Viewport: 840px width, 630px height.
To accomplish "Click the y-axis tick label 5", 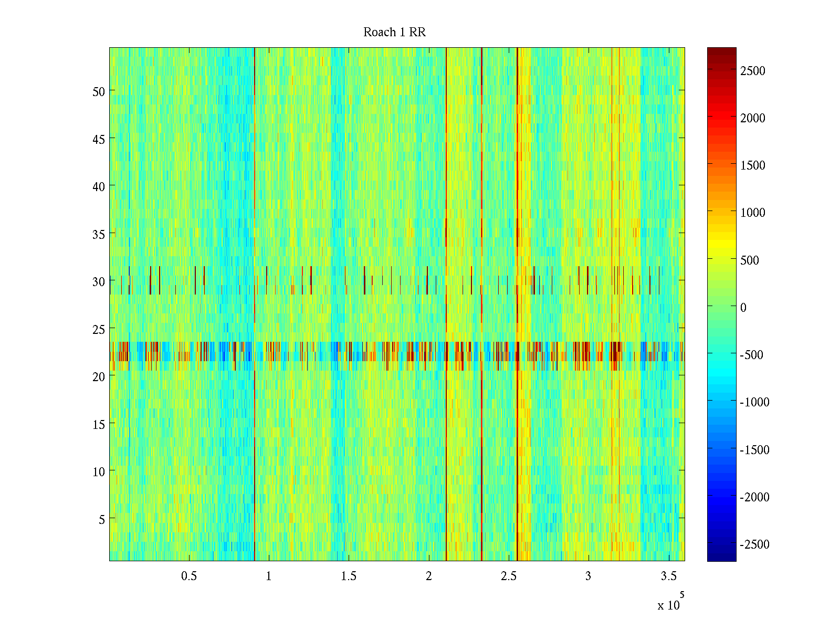I will [x=102, y=520].
